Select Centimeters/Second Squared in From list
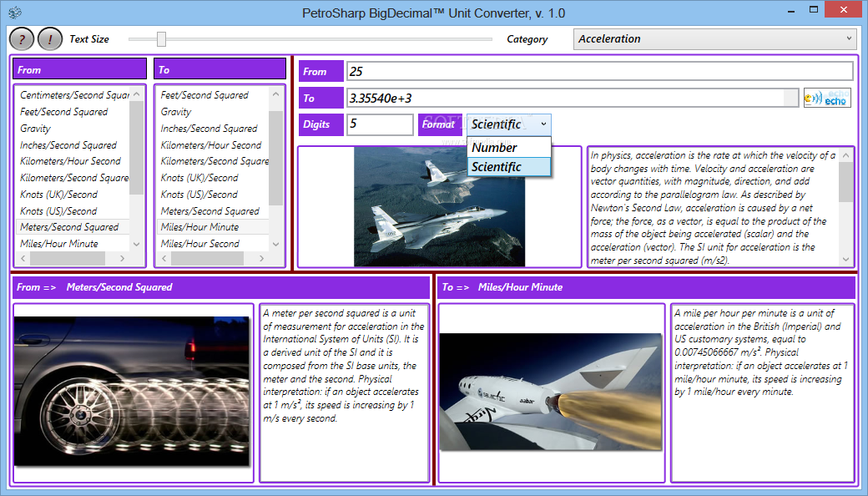The width and height of the screenshot is (868, 496). [73, 94]
